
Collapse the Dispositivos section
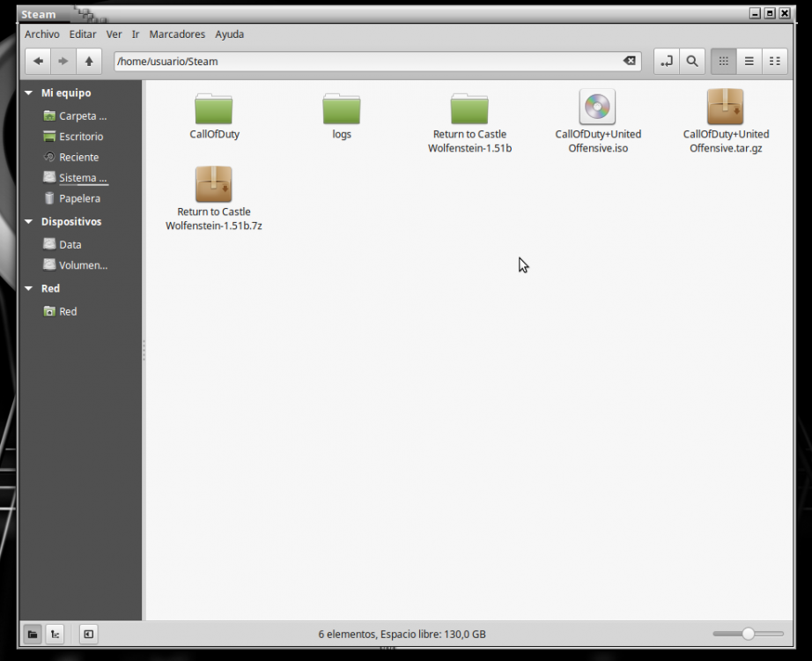click(x=28, y=221)
